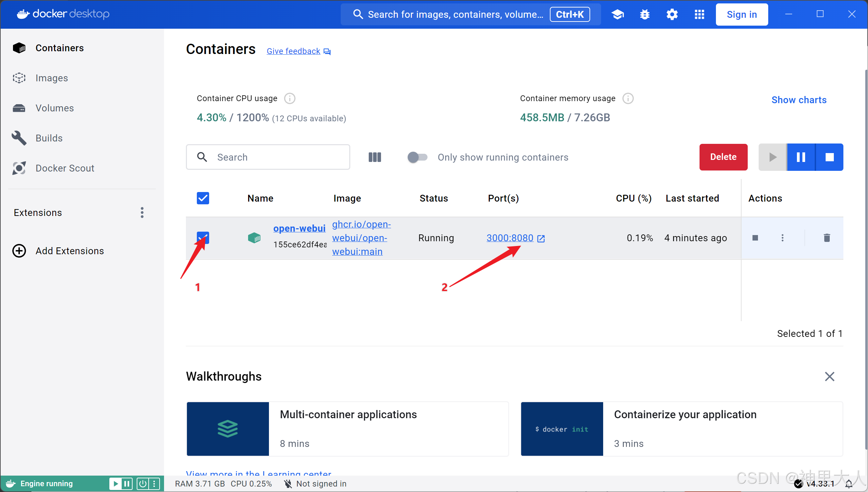
Task: Click the Troubleshoot bug icon
Action: pos(645,14)
